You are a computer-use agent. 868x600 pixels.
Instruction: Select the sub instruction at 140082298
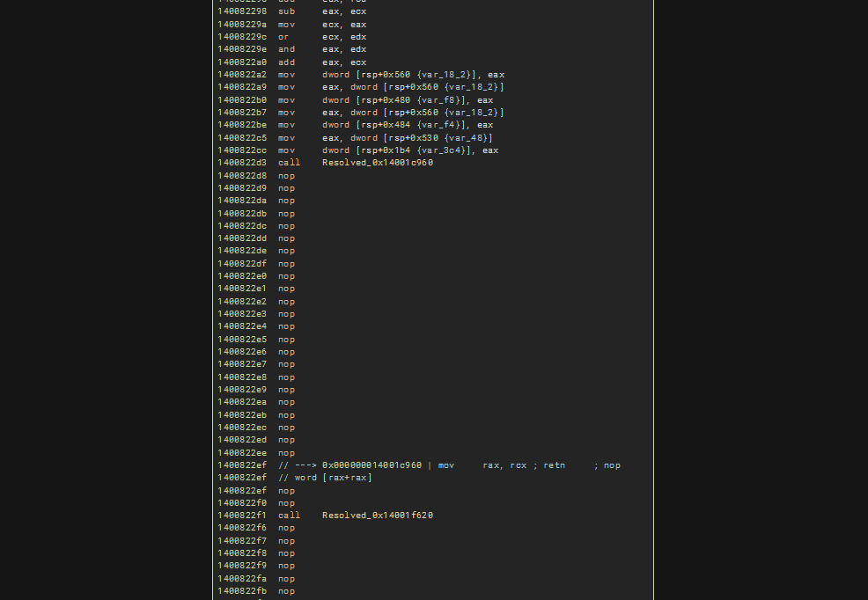click(286, 11)
